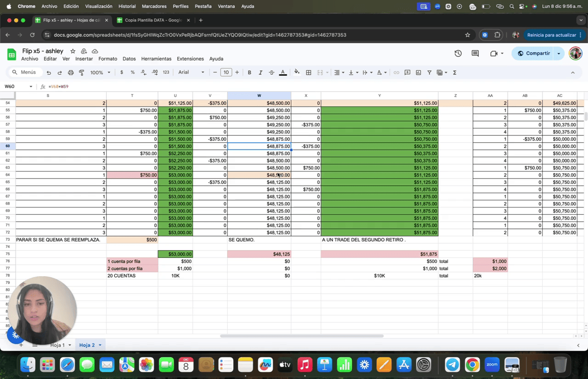Toggle strikethrough formatting
The height and width of the screenshot is (379, 588).
click(271, 72)
